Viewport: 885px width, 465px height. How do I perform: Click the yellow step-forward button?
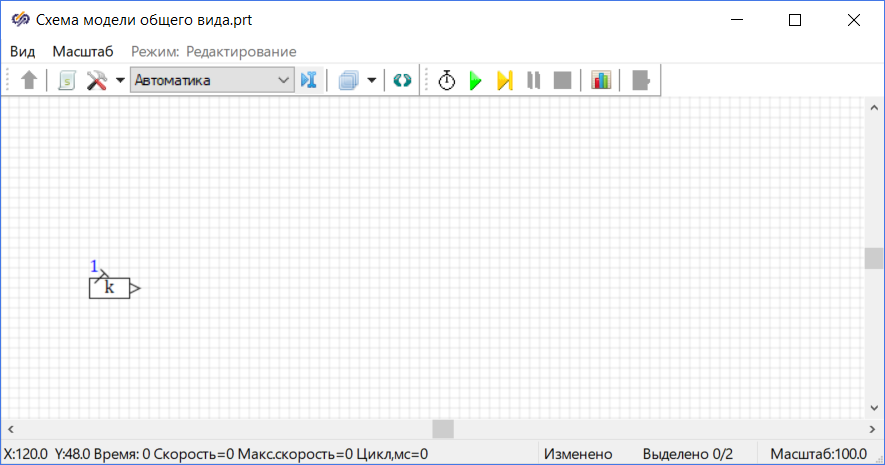click(x=505, y=81)
